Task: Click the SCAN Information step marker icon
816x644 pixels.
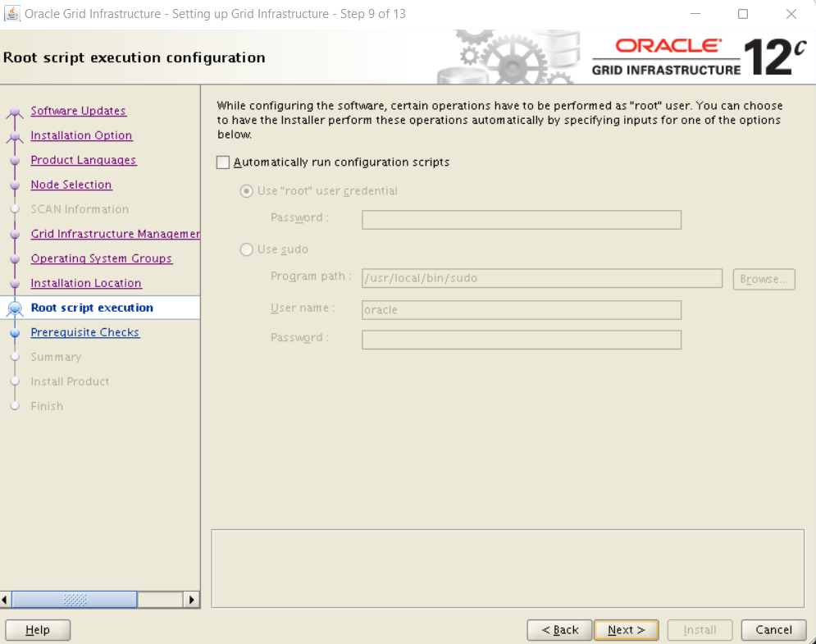Action: (x=15, y=209)
